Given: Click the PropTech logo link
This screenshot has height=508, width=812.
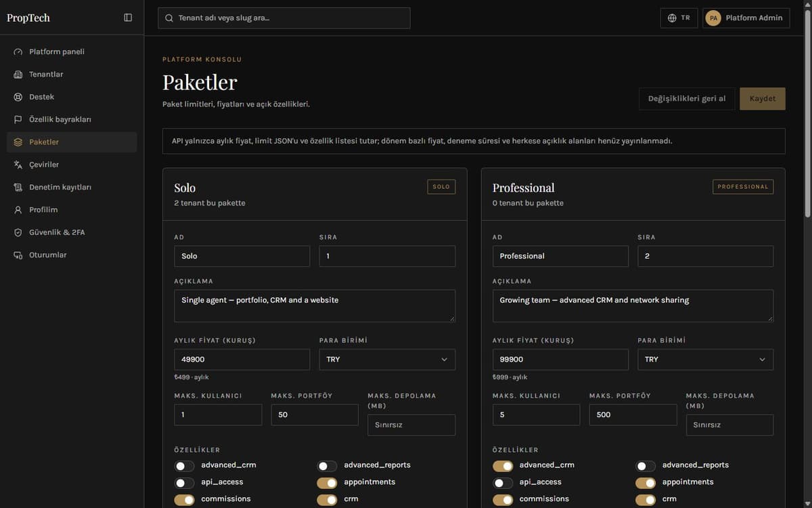Looking at the screenshot, I should pyautogui.click(x=28, y=18).
